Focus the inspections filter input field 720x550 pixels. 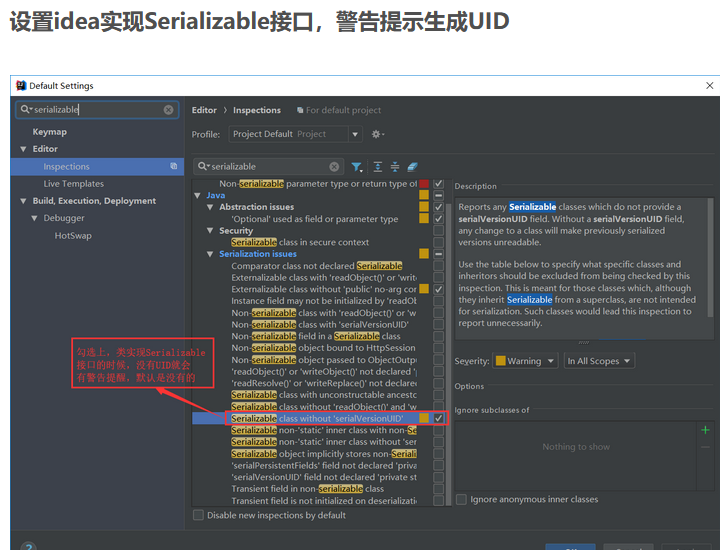coord(269,167)
